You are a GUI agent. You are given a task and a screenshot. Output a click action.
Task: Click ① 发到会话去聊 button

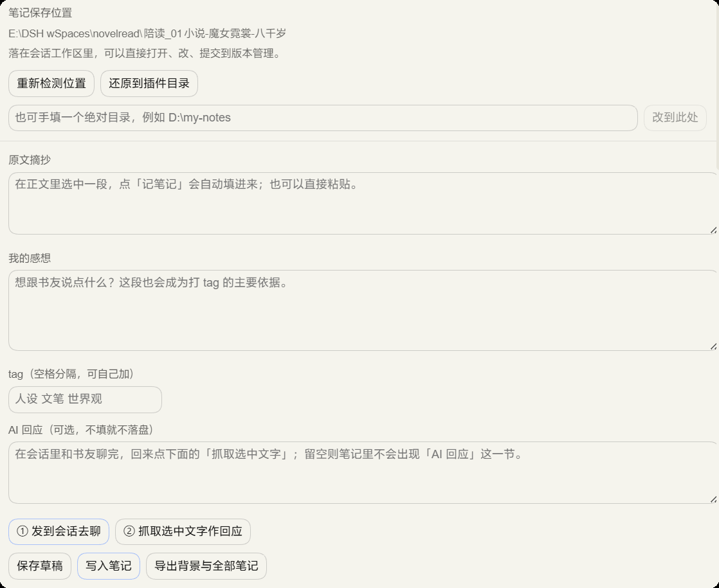click(x=59, y=531)
